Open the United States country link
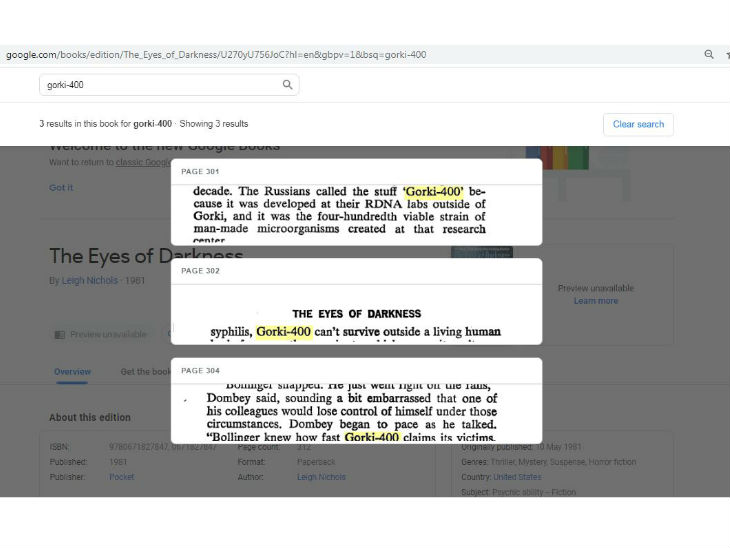 [517, 477]
